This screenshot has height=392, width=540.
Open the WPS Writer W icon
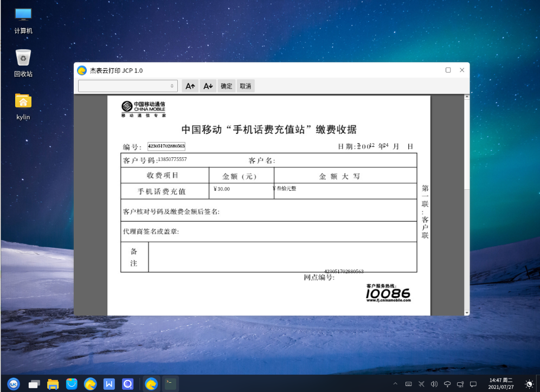click(109, 384)
